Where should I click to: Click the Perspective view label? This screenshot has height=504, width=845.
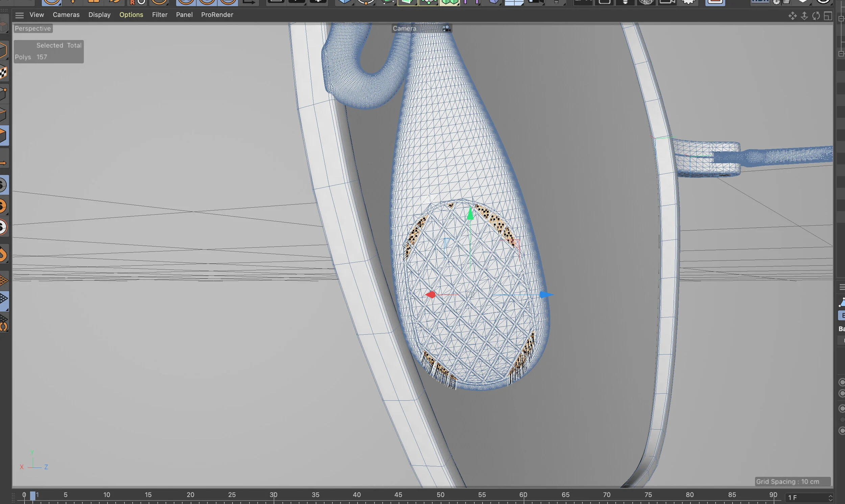click(32, 28)
